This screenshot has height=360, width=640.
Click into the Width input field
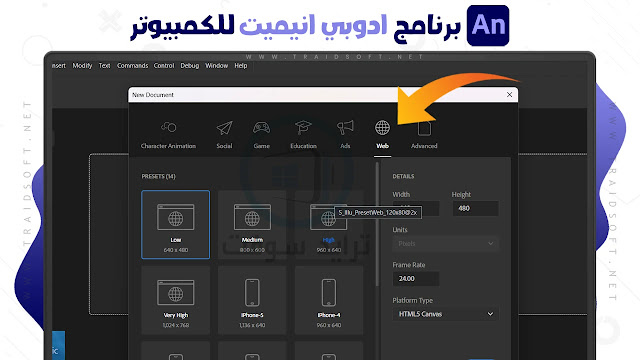(416, 208)
